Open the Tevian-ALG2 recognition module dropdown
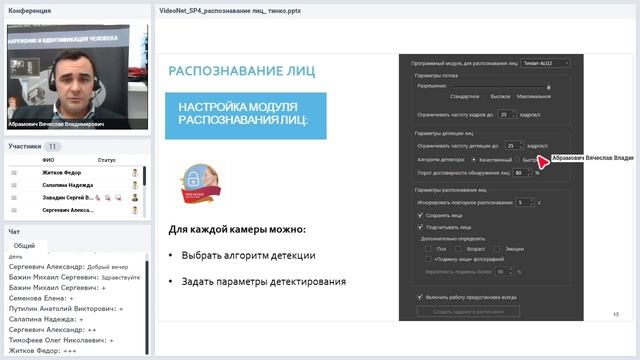The image size is (640, 360). (x=545, y=63)
